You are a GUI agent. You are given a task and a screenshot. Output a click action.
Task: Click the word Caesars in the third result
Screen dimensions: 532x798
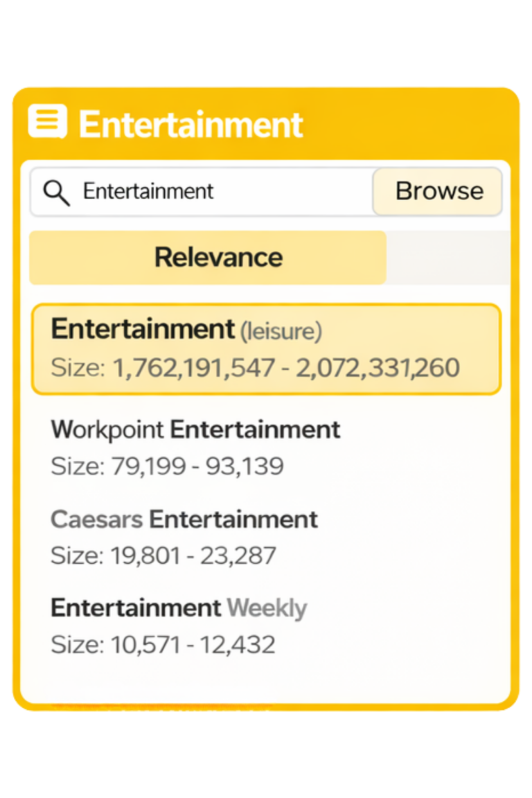pos(96,520)
